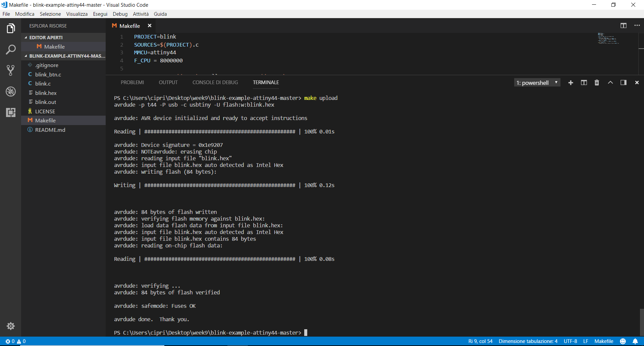This screenshot has height=346, width=644.
Task: Switch to CONSOLE DI DEBUG tab
Action: [215, 82]
